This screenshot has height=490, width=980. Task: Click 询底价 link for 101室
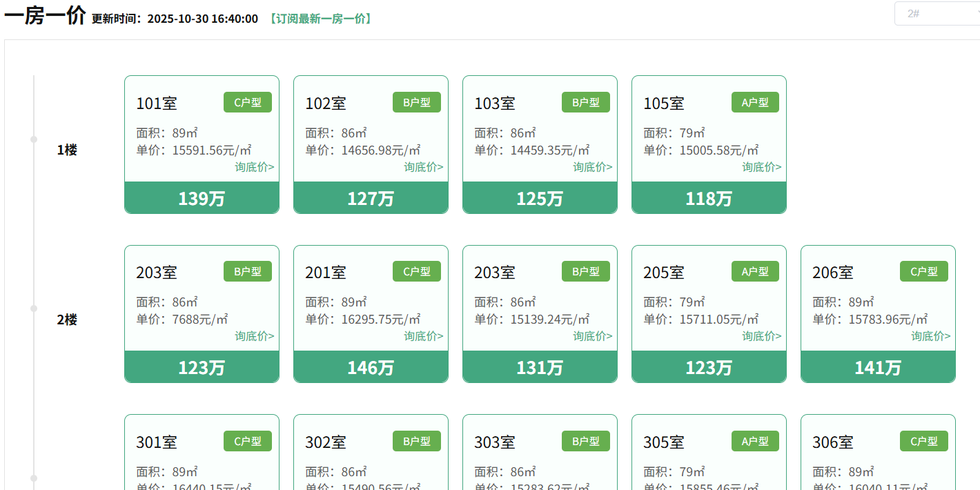pos(254,167)
